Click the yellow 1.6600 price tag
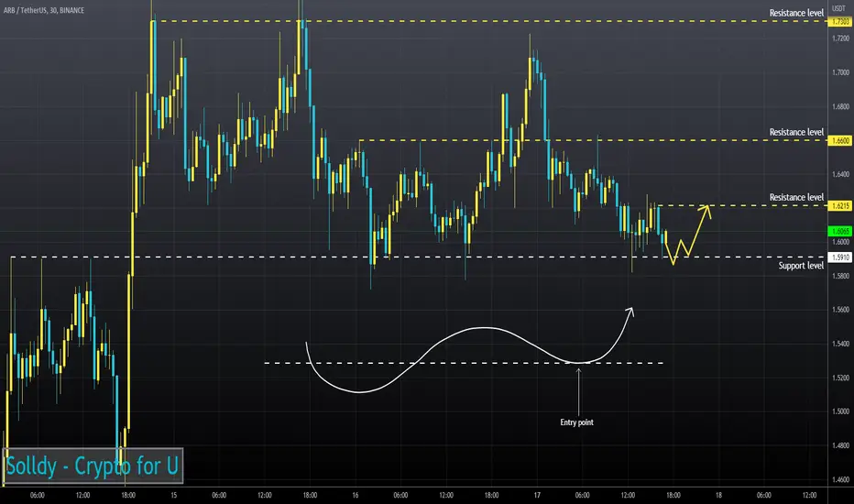This screenshot has width=854, height=504. tap(840, 140)
